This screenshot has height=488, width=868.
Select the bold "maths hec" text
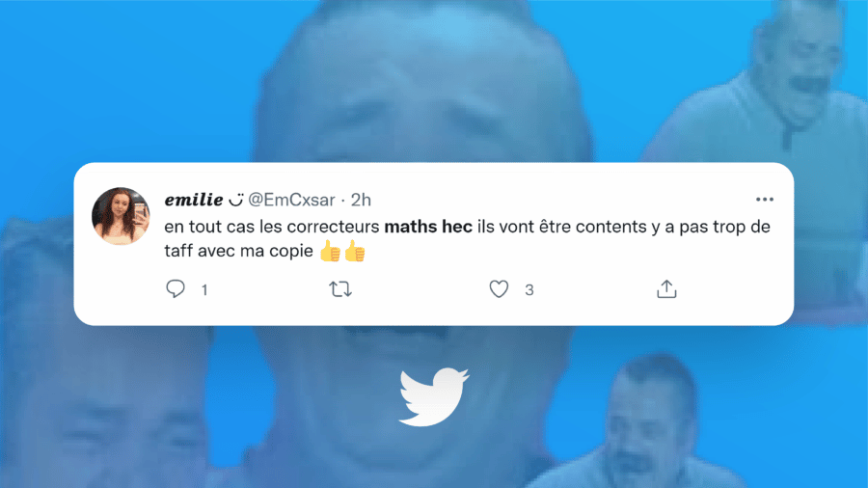coord(428,227)
